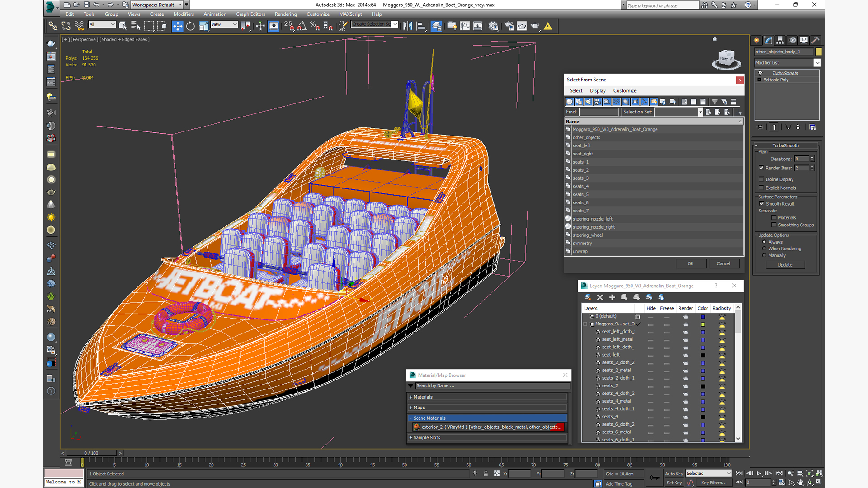Click the Key Filters button
The image size is (868, 488).
(714, 483)
